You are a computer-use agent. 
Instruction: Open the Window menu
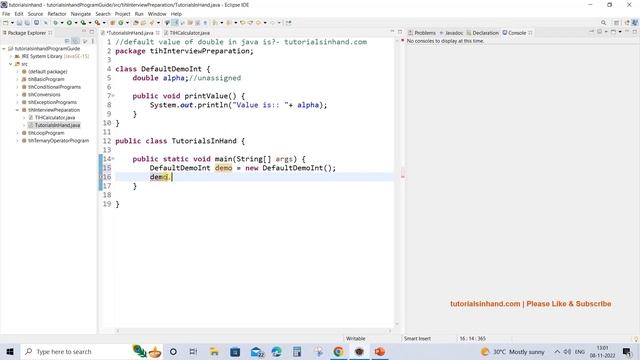click(157, 14)
